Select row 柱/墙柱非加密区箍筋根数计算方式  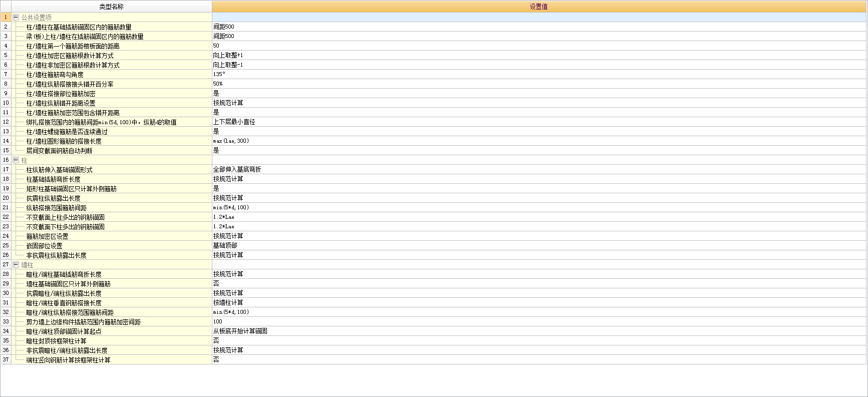pos(73,65)
